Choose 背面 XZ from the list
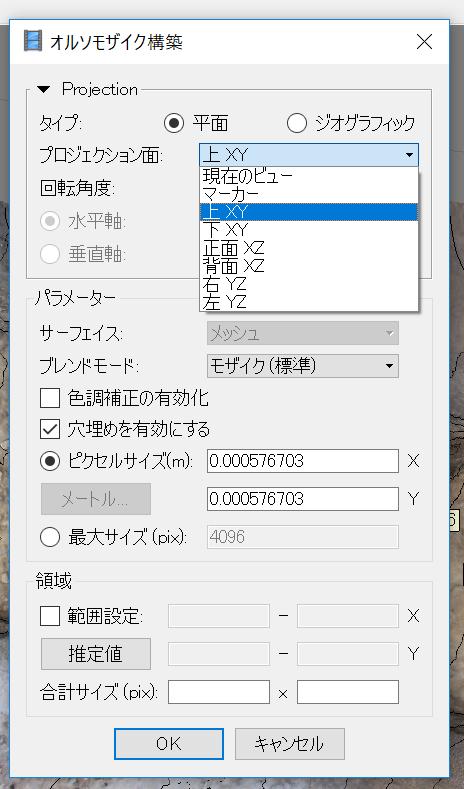Screen dimensions: 464x789 [x=309, y=266]
